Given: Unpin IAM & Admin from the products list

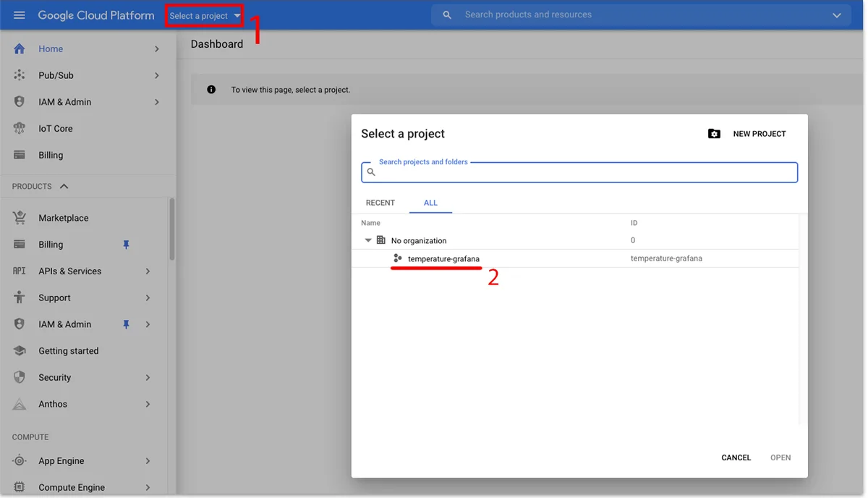Looking at the screenshot, I should tap(126, 324).
